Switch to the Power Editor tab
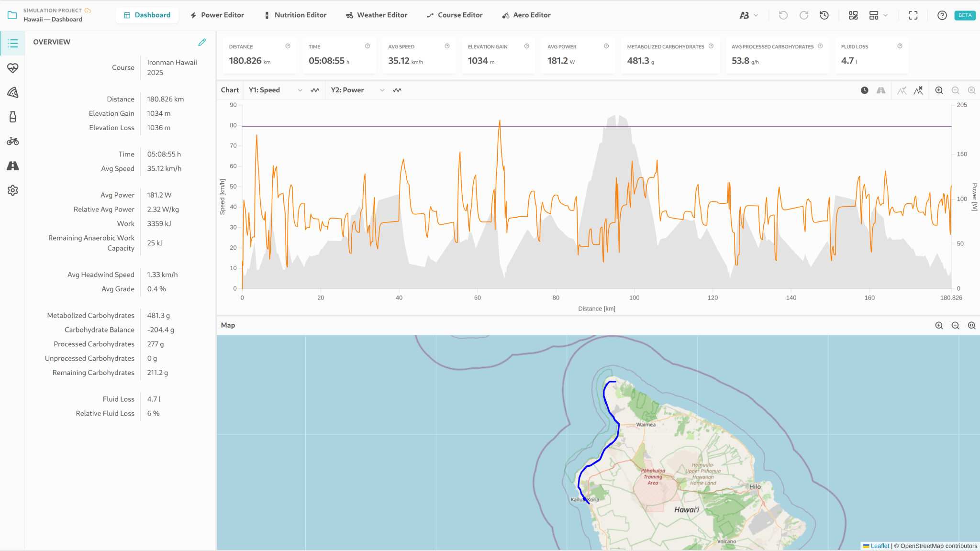The height and width of the screenshot is (551, 980). (217, 15)
